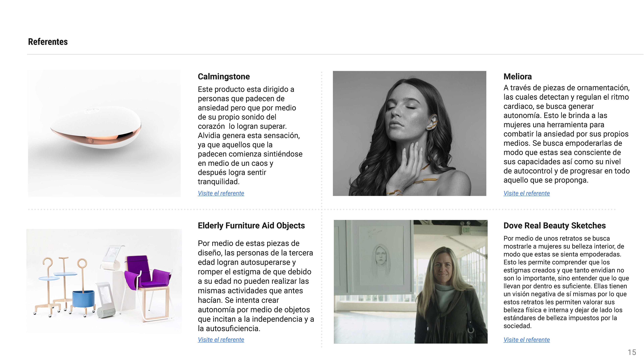Click the Dove sketches description paragraph
644x361 pixels.
click(566, 282)
